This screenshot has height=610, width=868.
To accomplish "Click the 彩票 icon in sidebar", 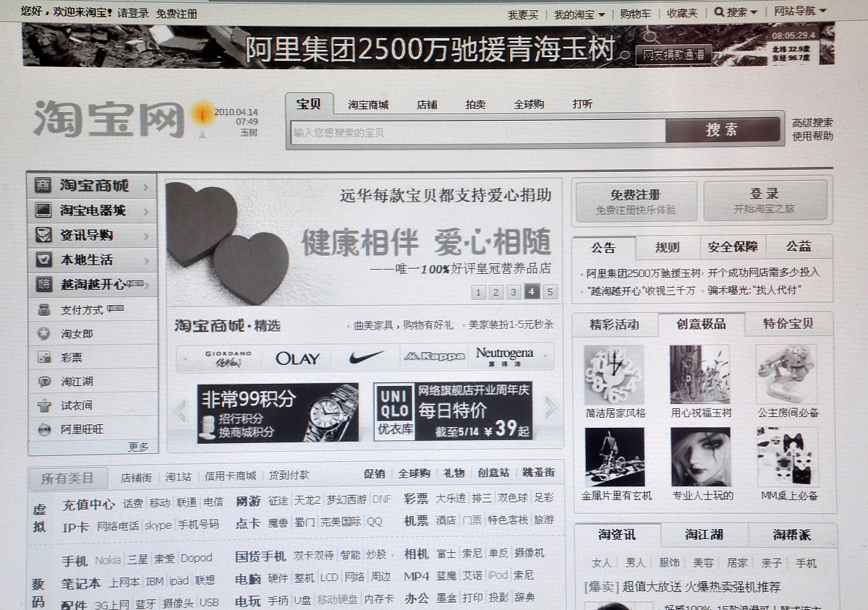I will pos(45,357).
